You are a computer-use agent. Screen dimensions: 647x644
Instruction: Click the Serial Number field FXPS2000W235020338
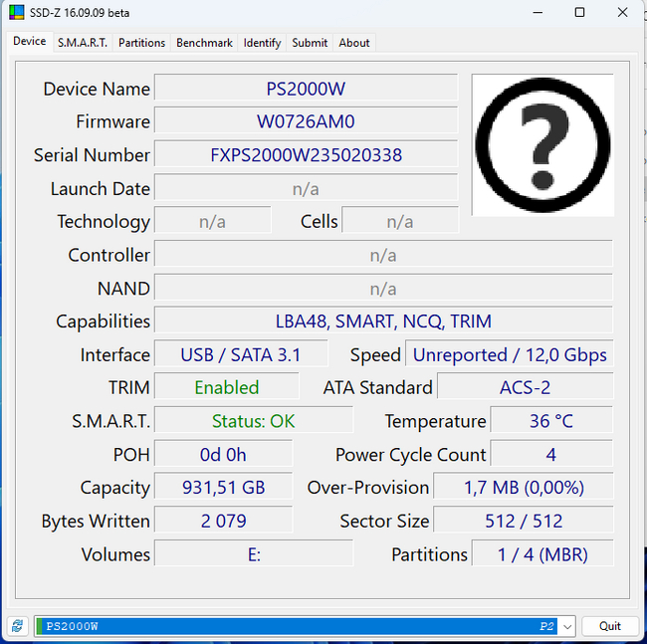click(306, 155)
